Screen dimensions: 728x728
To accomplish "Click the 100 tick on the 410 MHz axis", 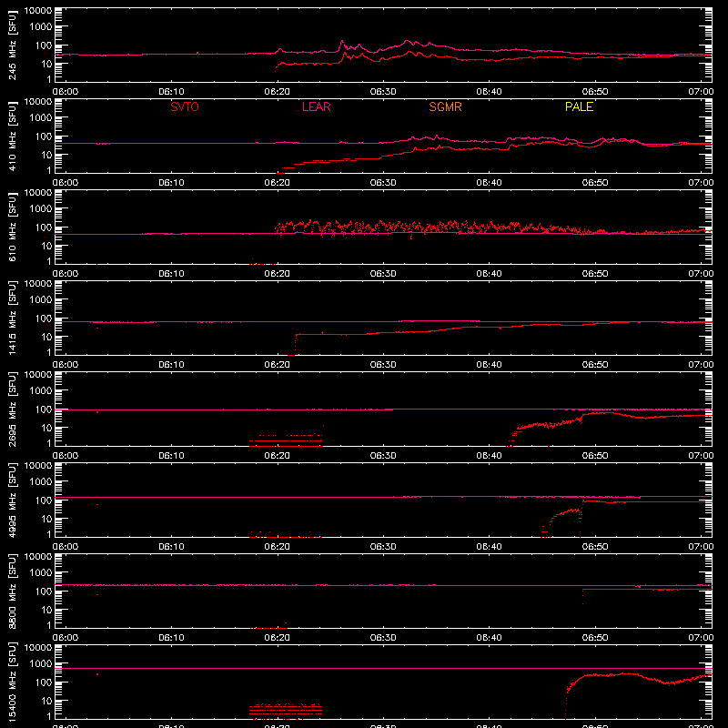I will tap(45, 136).
